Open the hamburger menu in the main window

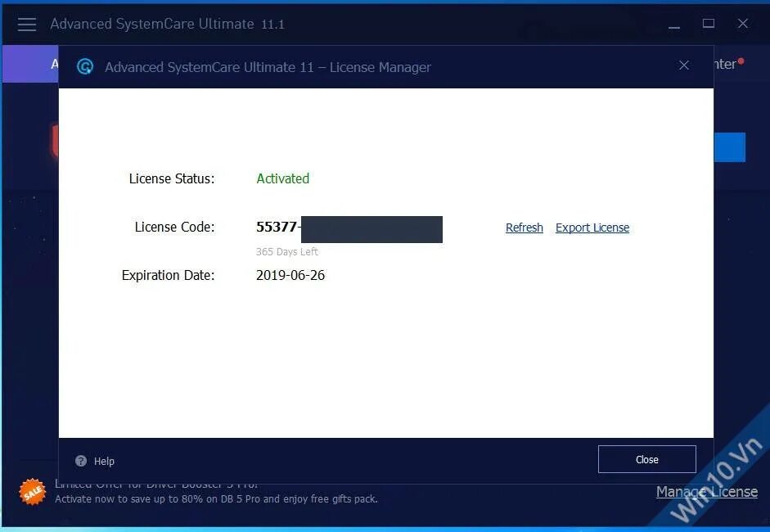27,24
